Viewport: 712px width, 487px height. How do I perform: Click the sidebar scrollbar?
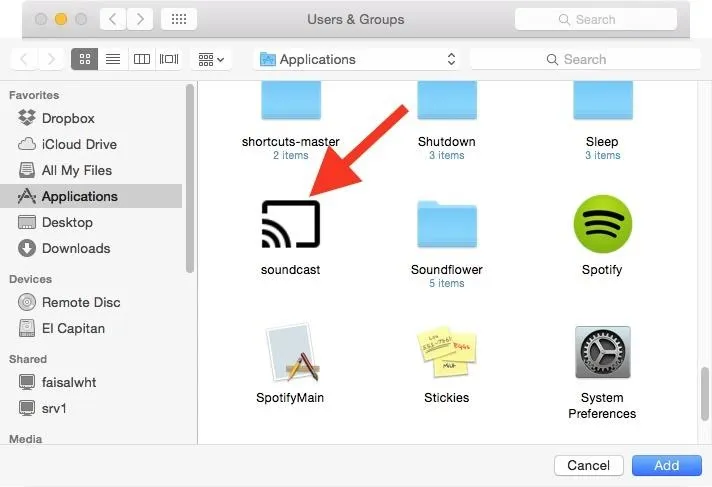tap(190, 178)
